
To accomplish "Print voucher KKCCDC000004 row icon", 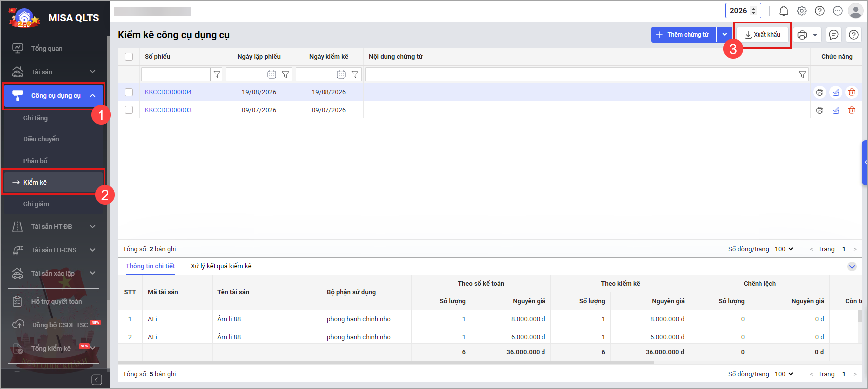I will (x=820, y=92).
